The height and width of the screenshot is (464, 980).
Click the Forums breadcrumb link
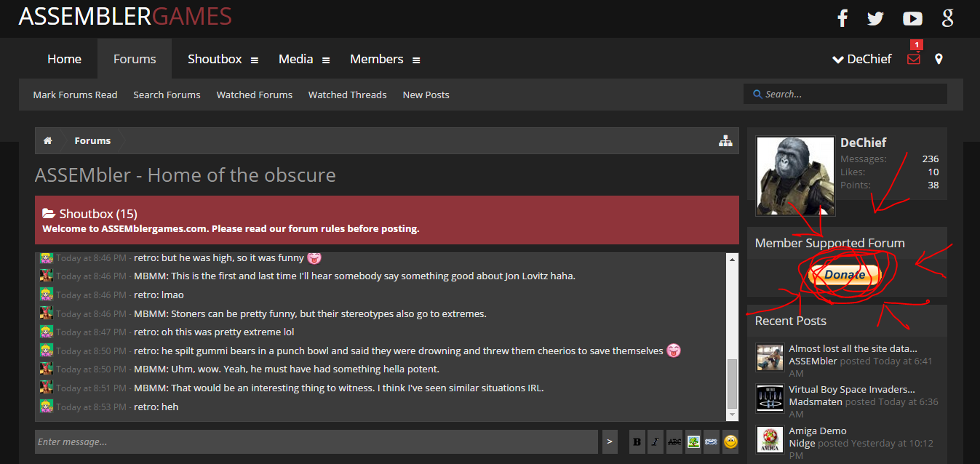(x=92, y=140)
